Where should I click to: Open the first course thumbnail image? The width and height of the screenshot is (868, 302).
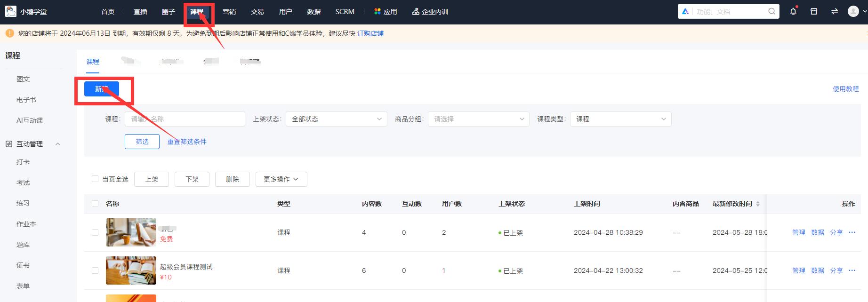131,232
